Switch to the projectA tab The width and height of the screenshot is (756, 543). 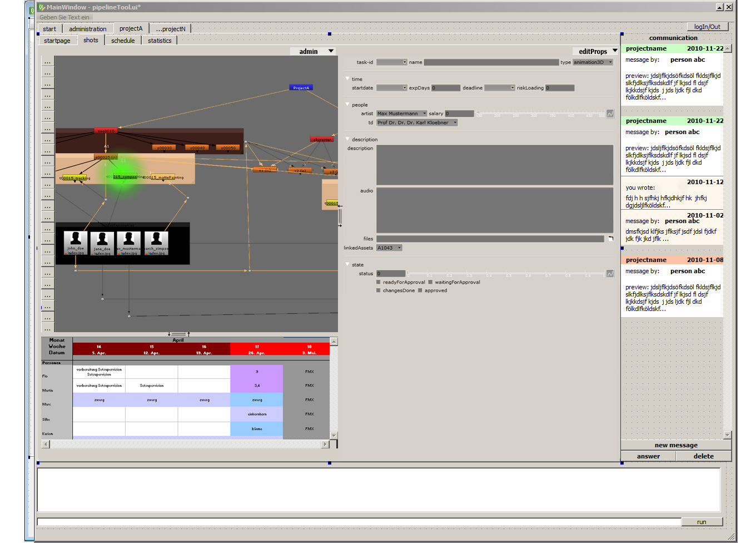[131, 28]
